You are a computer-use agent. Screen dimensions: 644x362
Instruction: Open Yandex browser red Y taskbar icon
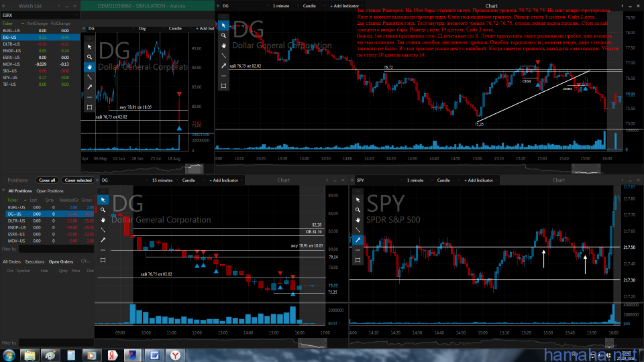175,355
